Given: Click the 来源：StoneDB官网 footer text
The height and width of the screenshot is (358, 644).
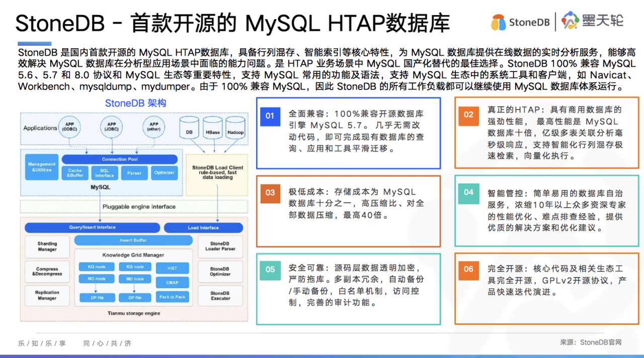Looking at the screenshot, I should 591,342.
